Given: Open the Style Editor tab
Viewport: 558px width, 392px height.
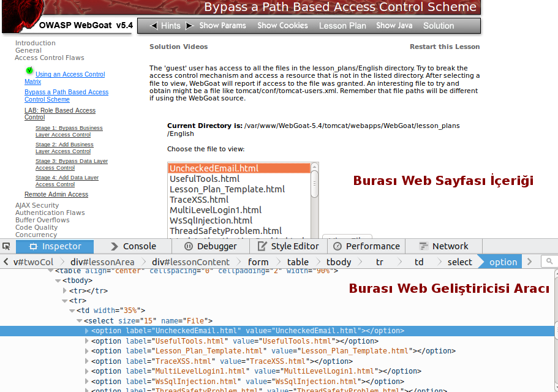Looking at the screenshot, I should tap(288, 246).
